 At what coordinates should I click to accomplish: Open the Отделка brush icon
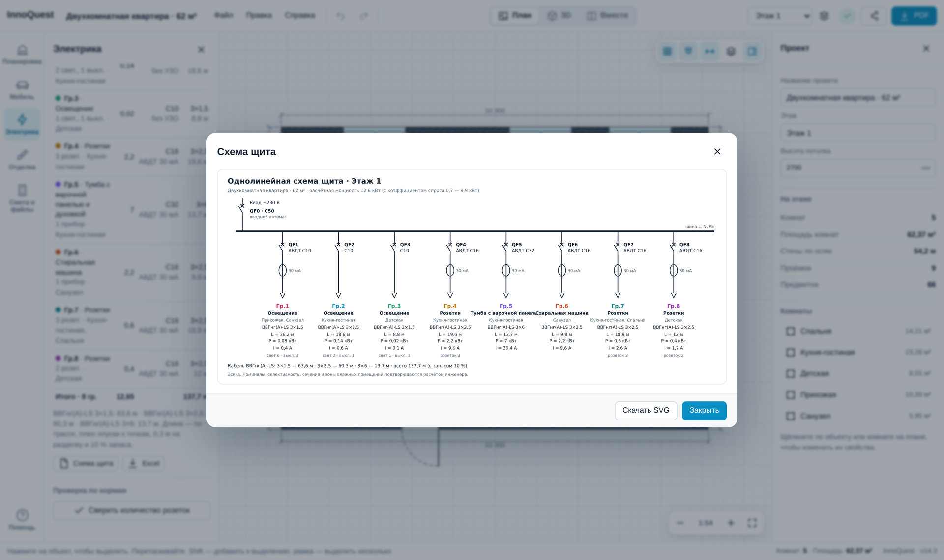[22, 160]
